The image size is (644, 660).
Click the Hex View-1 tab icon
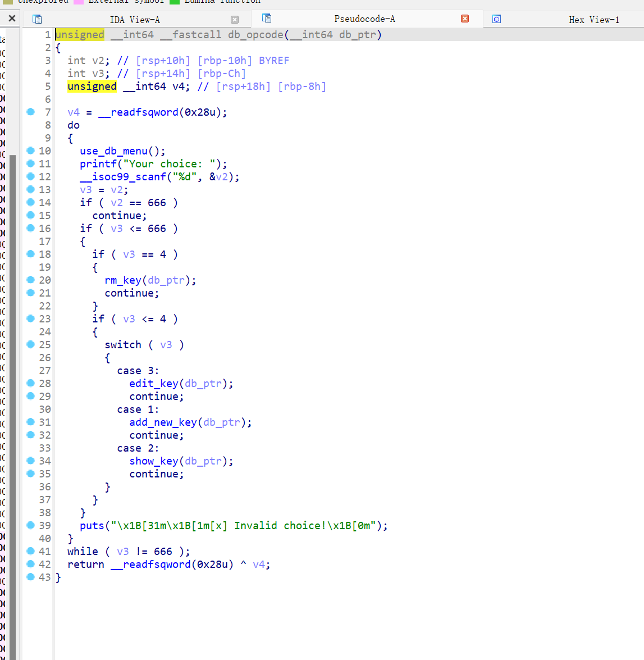[497, 19]
